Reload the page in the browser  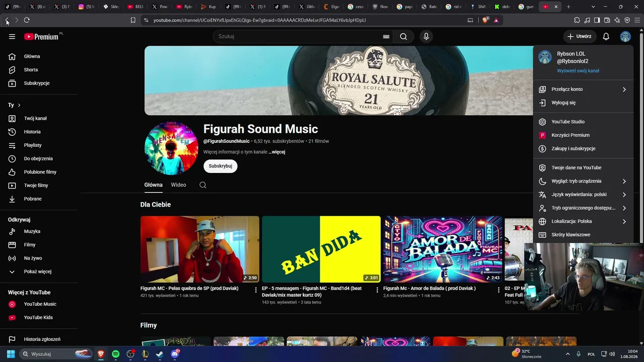pos(27,20)
